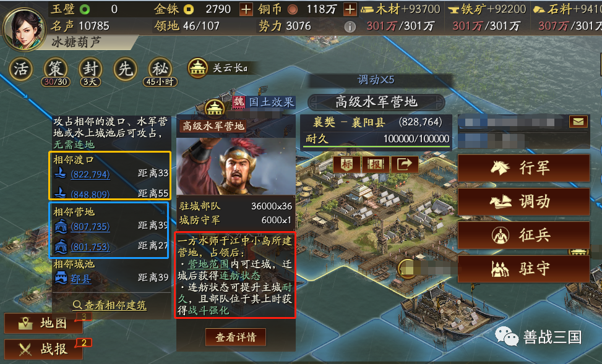Click the share arrow icon button

pos(404,164)
